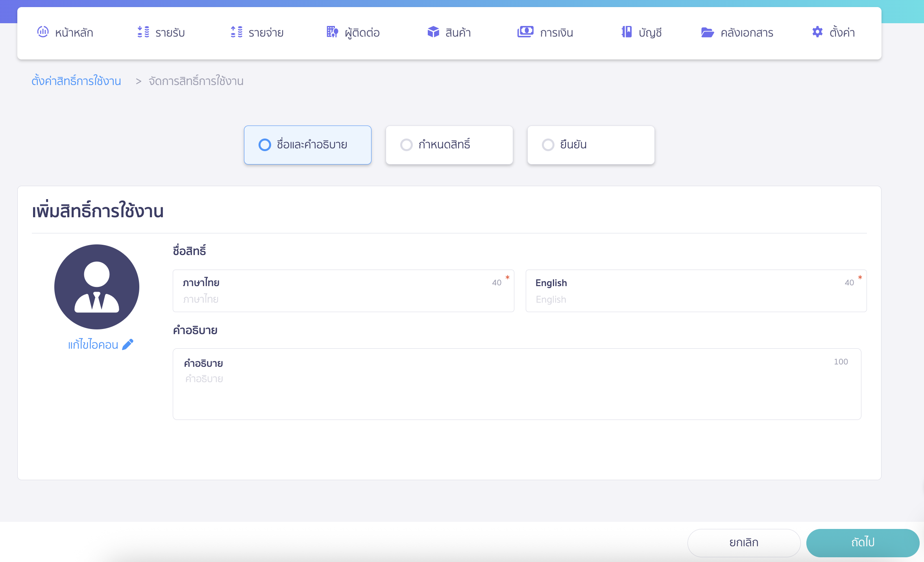Click the ยกเลิก cancel button
The image size is (924, 562).
(x=744, y=542)
